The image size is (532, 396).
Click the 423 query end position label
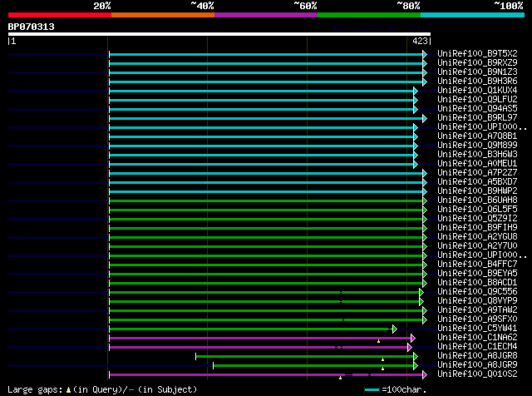(x=420, y=41)
